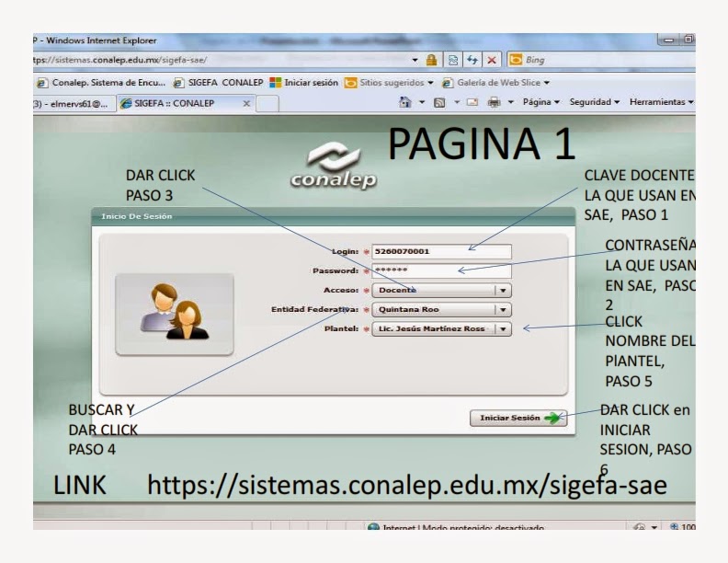Click the red stop loading icon
The height and width of the screenshot is (563, 728).
point(492,60)
